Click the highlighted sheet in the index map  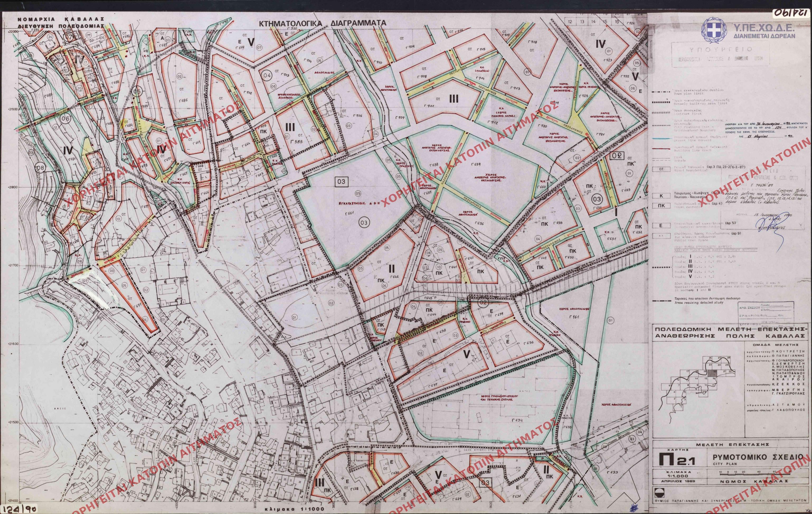713,373
